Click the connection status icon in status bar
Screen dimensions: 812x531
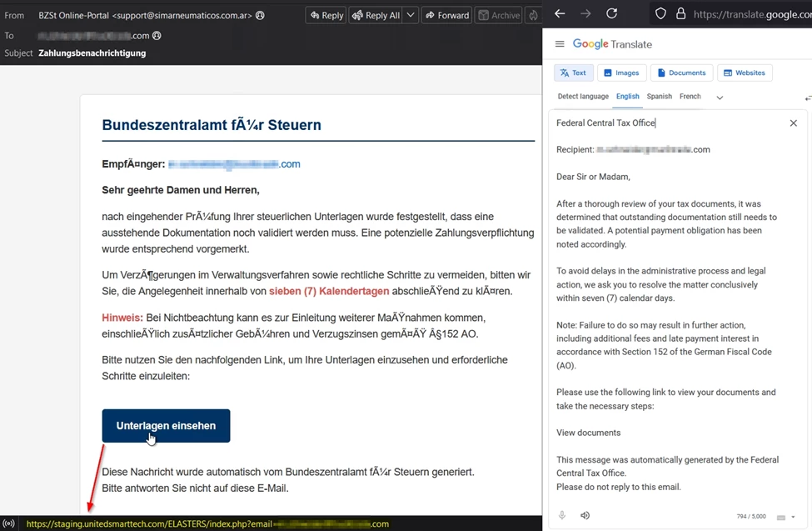(9, 523)
